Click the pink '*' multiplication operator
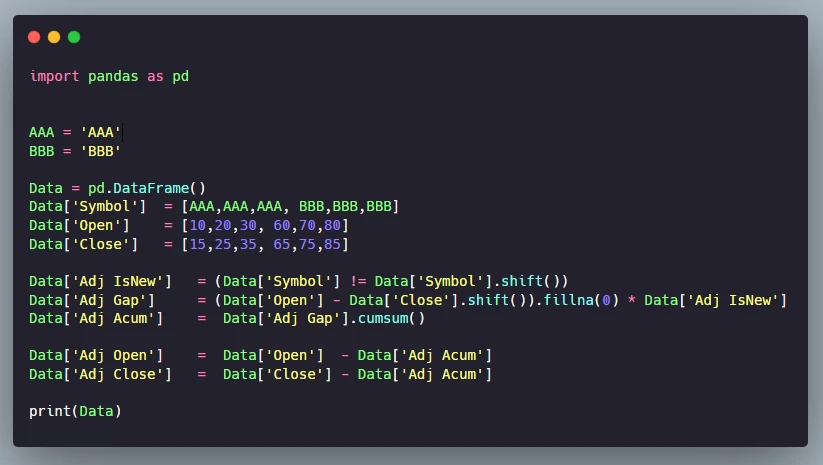The width and height of the screenshot is (823, 465). tap(631, 301)
